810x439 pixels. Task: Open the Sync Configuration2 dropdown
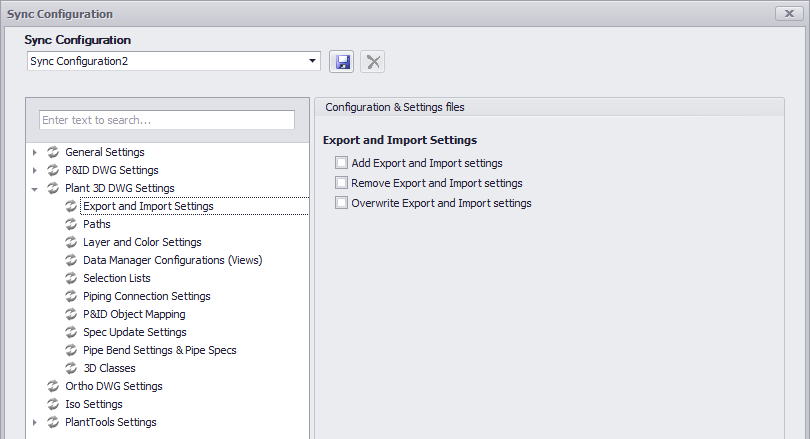pyautogui.click(x=312, y=61)
